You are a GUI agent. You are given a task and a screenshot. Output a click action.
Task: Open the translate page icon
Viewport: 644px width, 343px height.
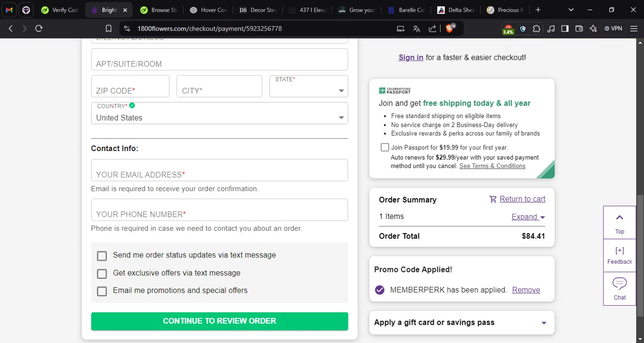416,28
